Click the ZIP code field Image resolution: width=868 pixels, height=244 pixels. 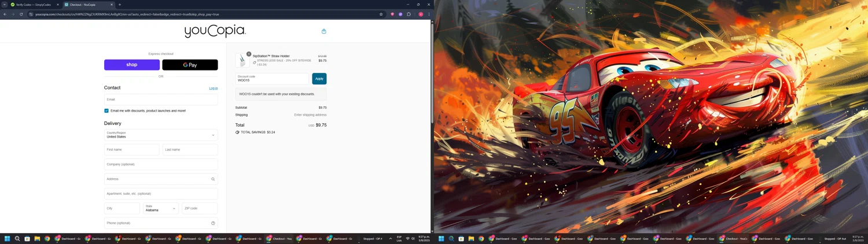[200, 208]
